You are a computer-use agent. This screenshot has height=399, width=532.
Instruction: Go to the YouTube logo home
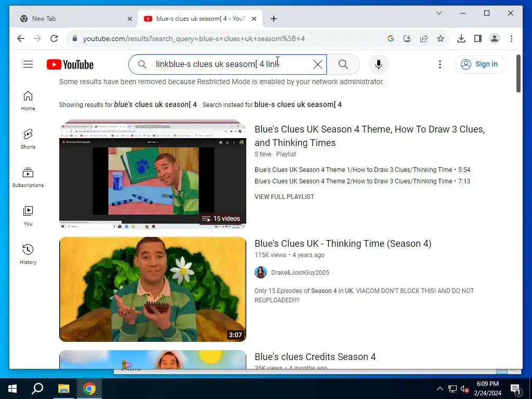70,64
